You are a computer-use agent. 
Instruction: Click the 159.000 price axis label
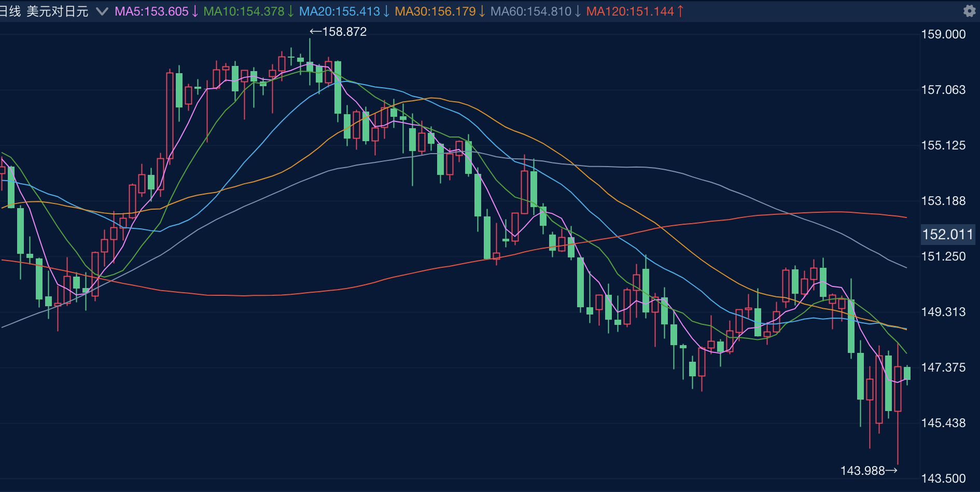coord(943,34)
